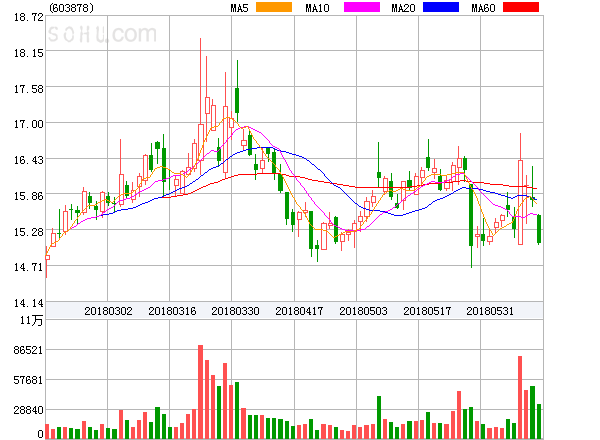600x440 pixels.
Task: Click the 57681 volume axis label
Action: tap(28, 380)
